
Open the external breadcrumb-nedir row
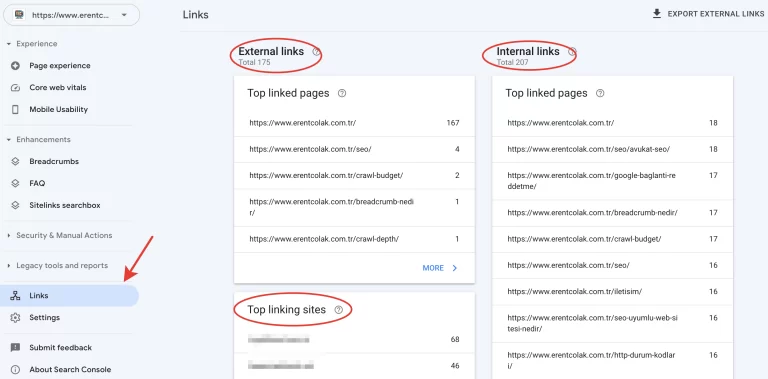coord(355,208)
